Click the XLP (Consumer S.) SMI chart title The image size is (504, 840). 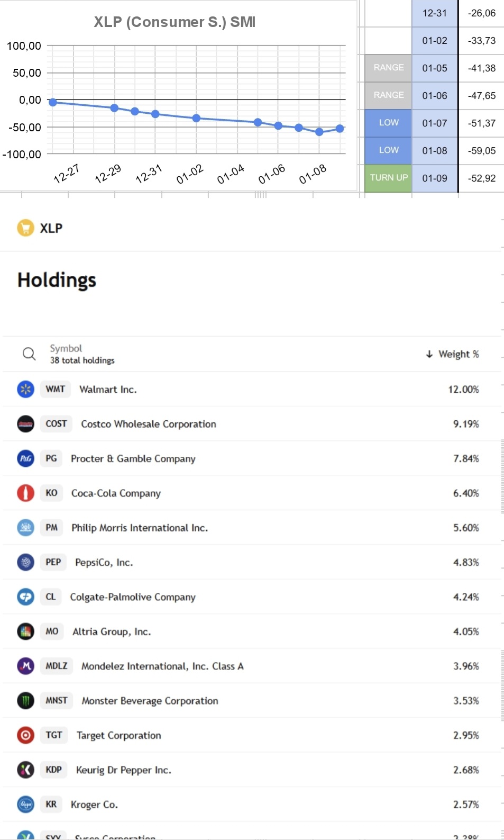pos(175,22)
